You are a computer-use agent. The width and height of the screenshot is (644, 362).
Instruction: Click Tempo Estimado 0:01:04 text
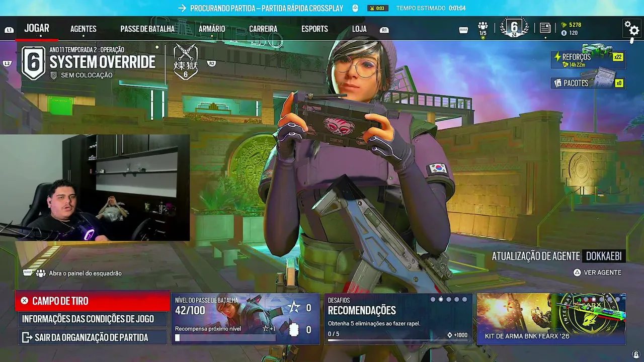pos(431,8)
